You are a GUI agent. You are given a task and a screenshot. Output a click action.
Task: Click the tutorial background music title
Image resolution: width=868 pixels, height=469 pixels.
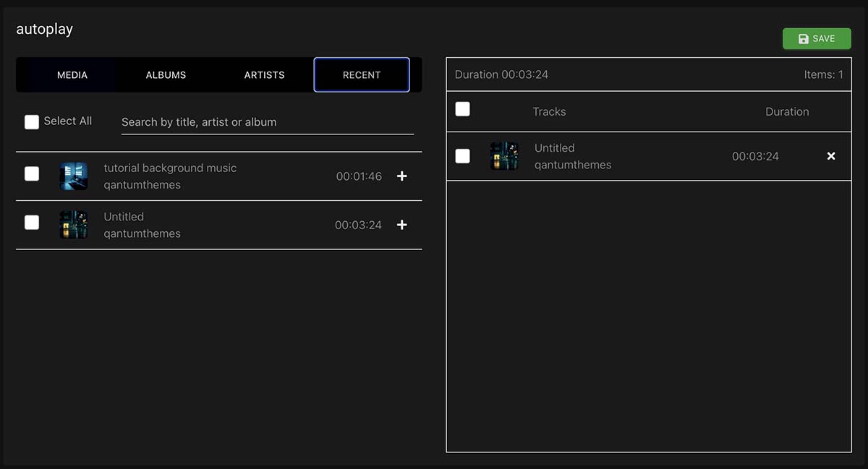point(170,168)
